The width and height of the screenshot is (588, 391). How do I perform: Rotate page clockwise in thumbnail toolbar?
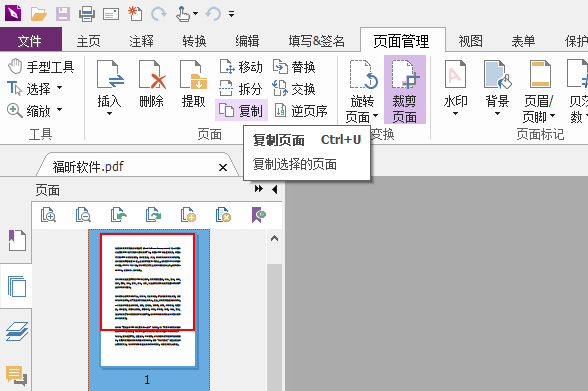153,215
